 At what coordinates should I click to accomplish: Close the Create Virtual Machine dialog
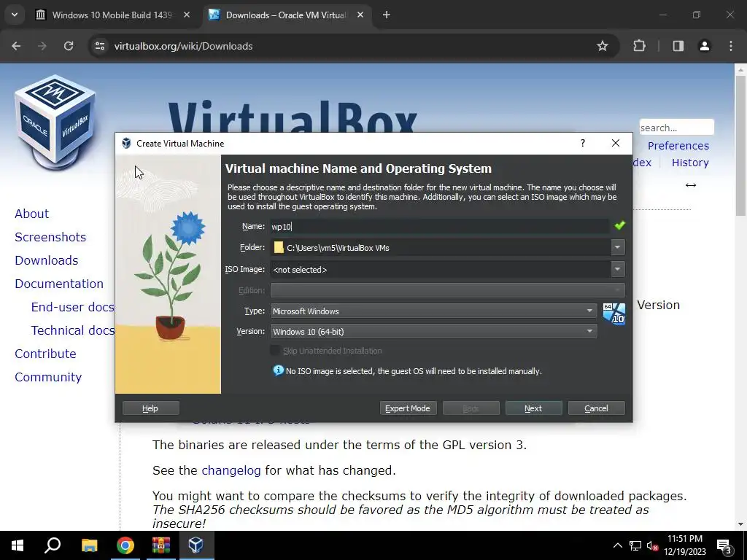tap(616, 144)
